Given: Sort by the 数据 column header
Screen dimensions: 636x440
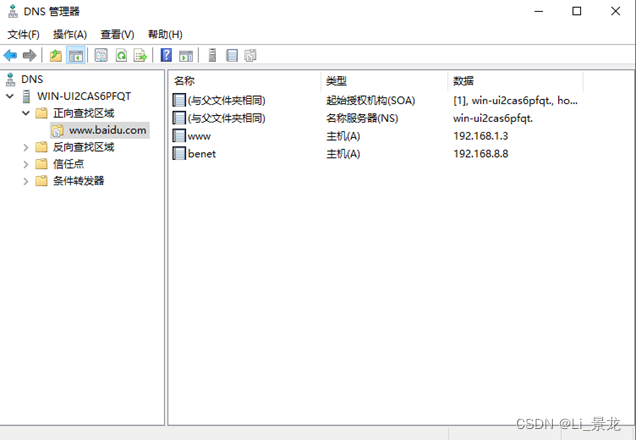Looking at the screenshot, I should tap(516, 81).
